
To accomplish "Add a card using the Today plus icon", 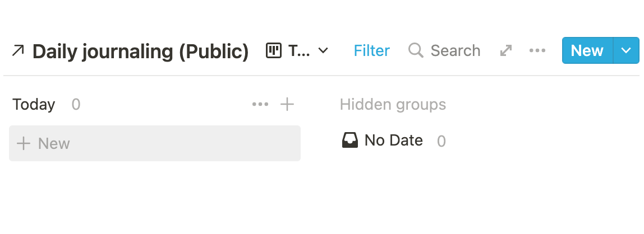I will tap(287, 104).
